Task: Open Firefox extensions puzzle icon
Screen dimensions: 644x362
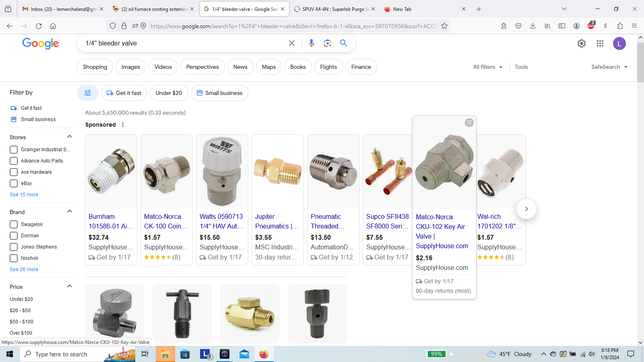Action: 620,26
